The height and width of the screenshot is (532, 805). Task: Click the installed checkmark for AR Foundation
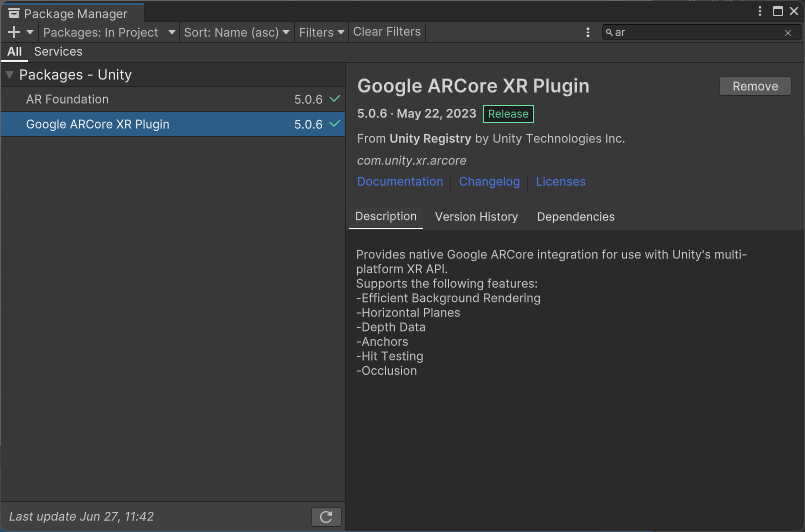335,99
